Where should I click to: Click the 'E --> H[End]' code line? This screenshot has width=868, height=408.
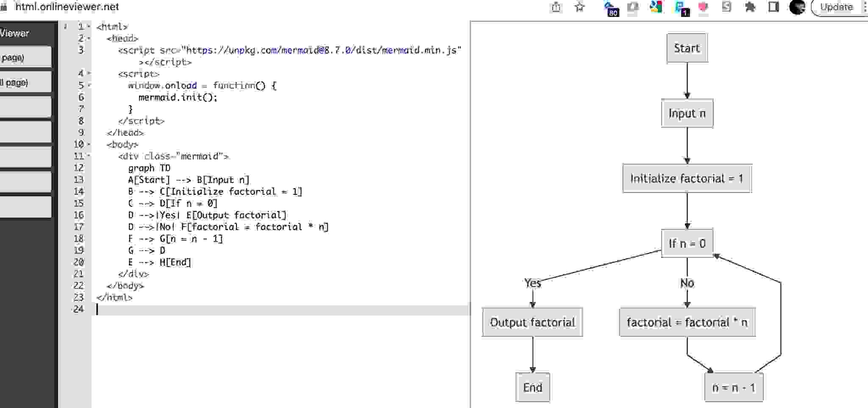pos(160,262)
